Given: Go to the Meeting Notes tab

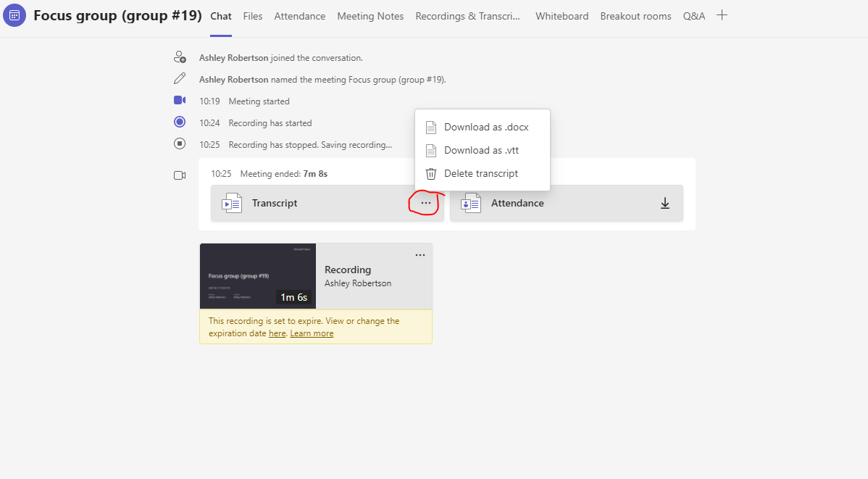Looking at the screenshot, I should [370, 16].
